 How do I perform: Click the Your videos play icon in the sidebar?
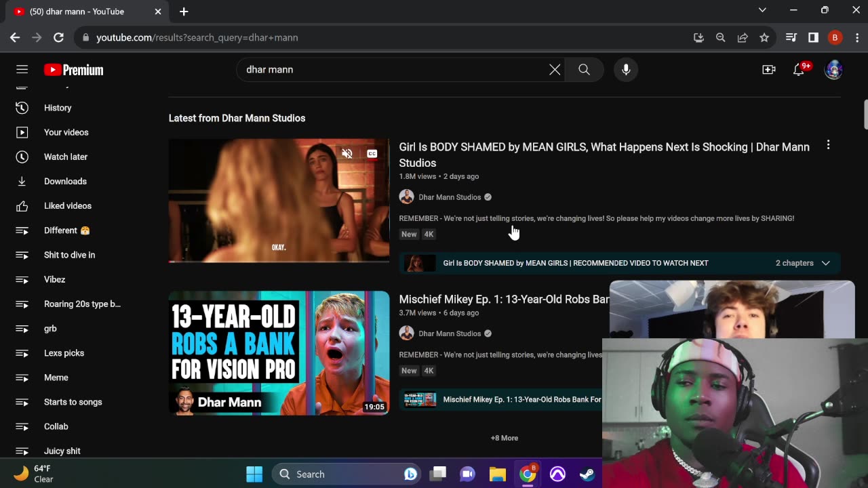22,132
